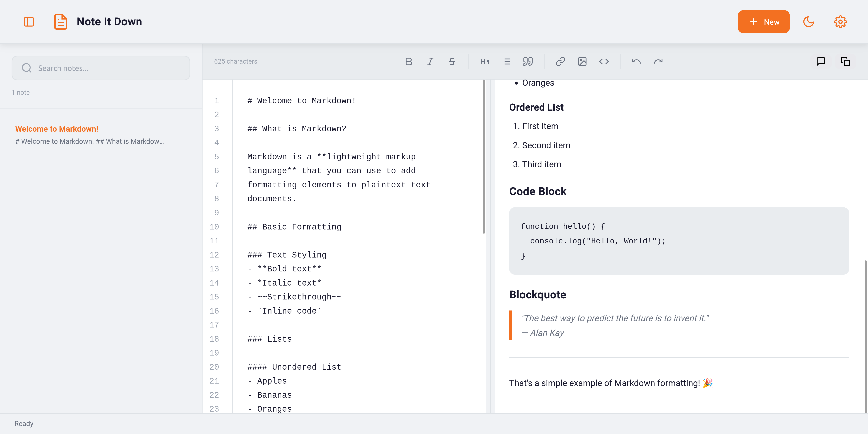Insert an image with the picture icon
Viewport: 868px width, 434px height.
[582, 61]
